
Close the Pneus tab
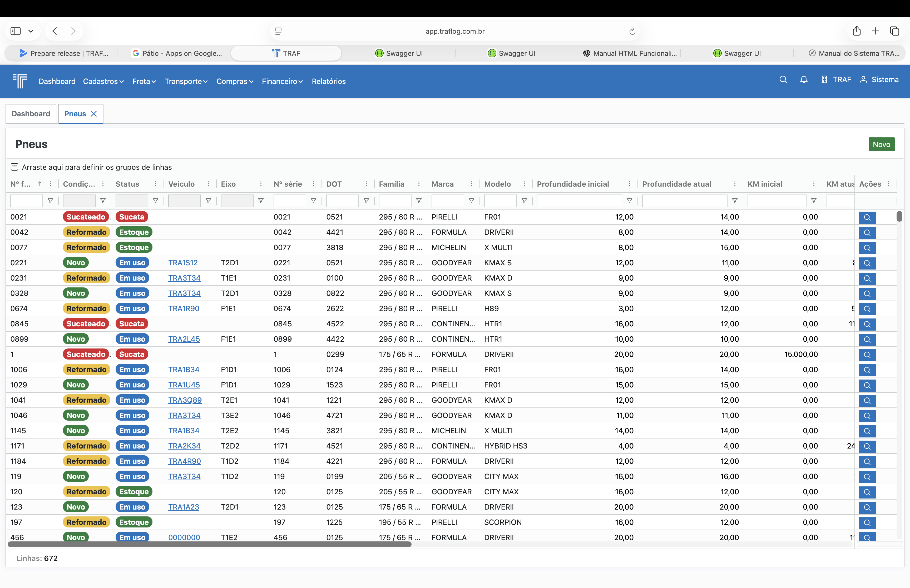click(94, 114)
